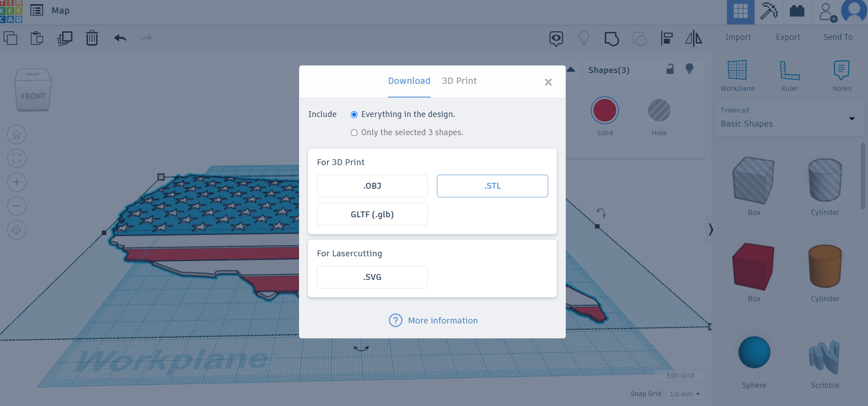Click the Duplicate and repeat icon

click(x=65, y=38)
